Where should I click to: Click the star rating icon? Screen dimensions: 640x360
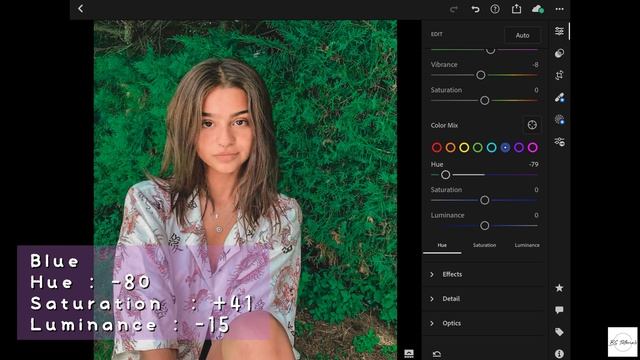click(559, 288)
